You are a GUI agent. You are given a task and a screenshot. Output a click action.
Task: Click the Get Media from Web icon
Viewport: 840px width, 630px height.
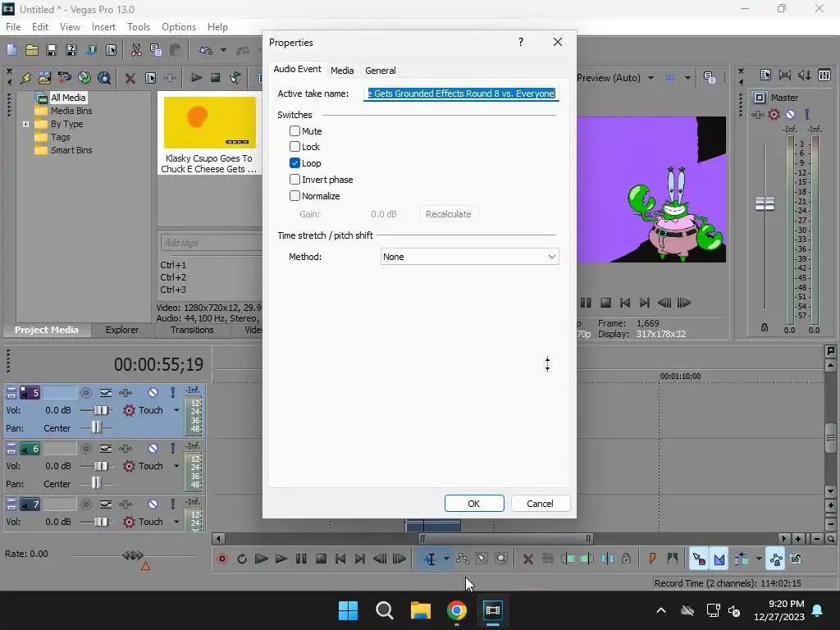tap(104, 78)
